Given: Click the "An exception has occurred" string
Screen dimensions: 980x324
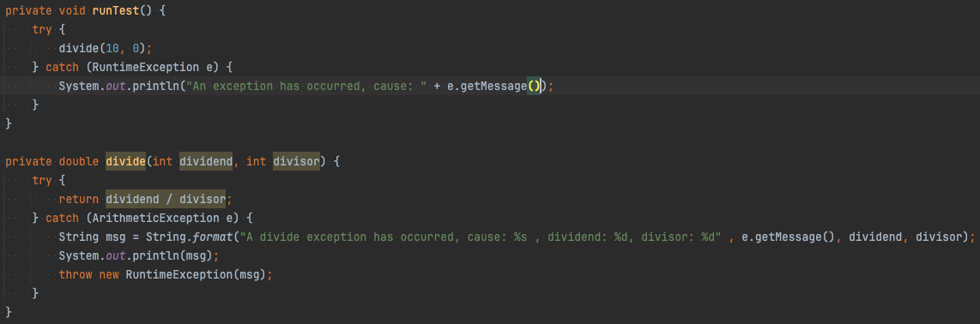Looking at the screenshot, I should click(303, 87).
